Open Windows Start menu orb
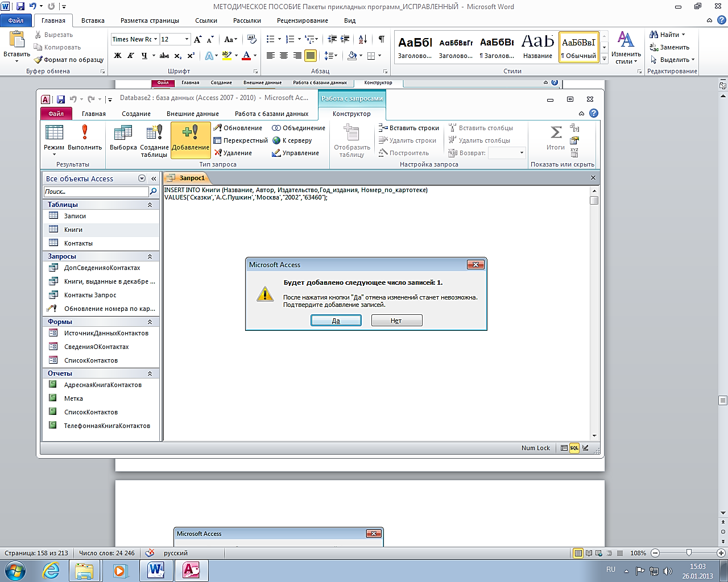The width and height of the screenshot is (728, 582). (15, 570)
